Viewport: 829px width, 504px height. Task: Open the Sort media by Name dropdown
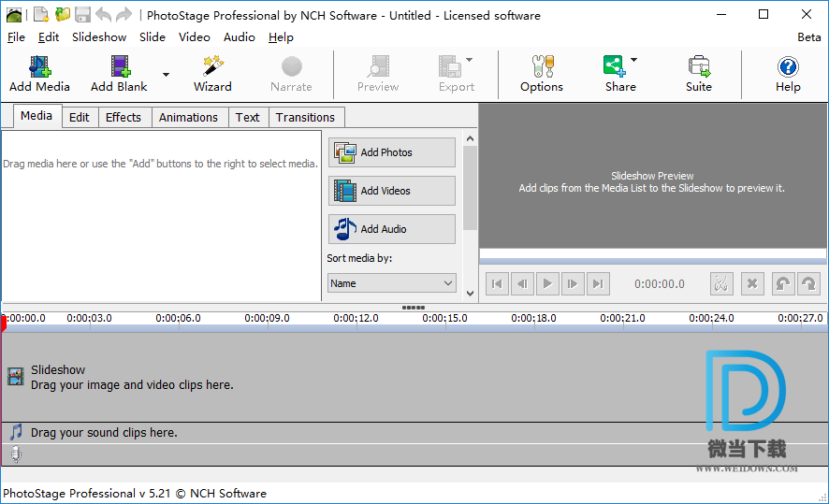[x=391, y=283]
